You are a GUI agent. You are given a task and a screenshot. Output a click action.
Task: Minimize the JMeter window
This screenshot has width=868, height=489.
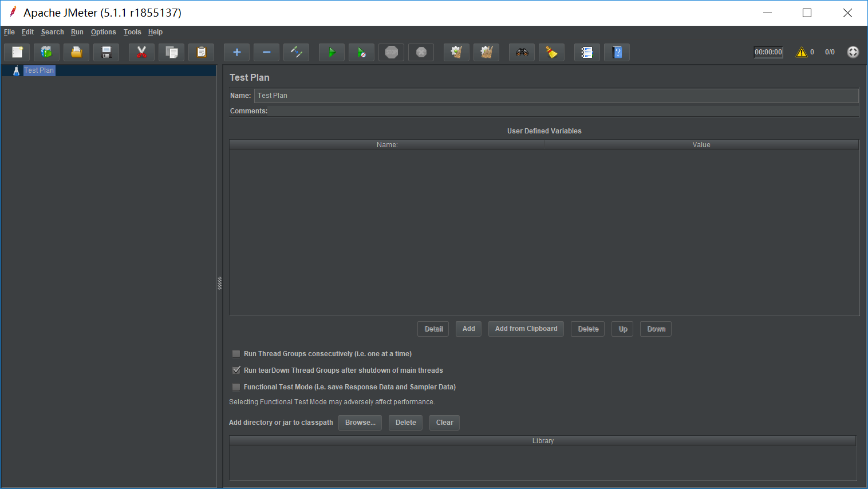pos(768,13)
